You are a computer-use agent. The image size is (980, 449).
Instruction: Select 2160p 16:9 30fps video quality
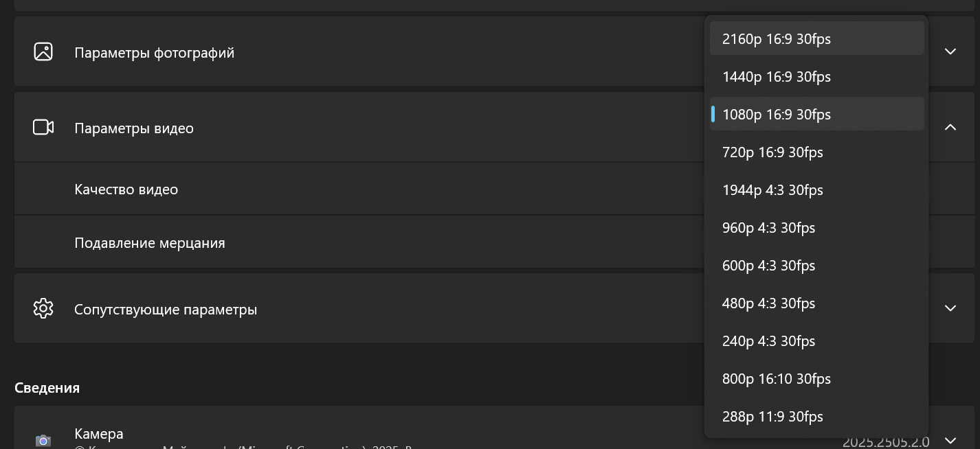[x=816, y=38]
